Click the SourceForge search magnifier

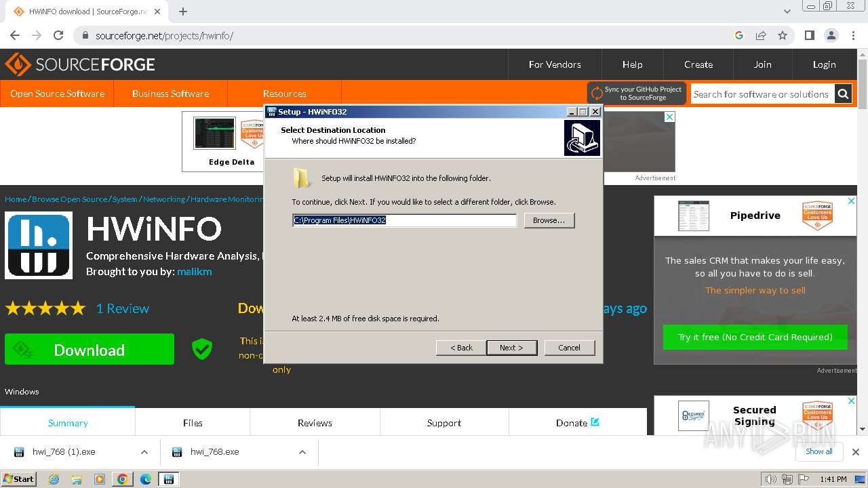click(x=843, y=94)
